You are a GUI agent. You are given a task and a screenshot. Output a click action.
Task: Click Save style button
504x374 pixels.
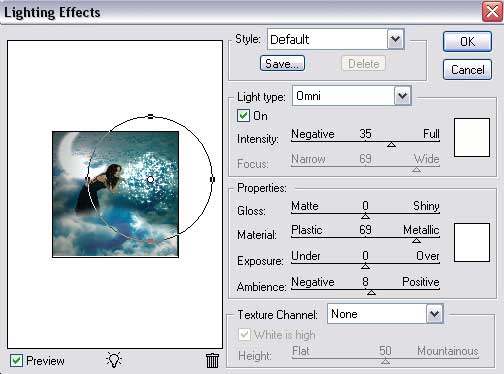(x=282, y=63)
